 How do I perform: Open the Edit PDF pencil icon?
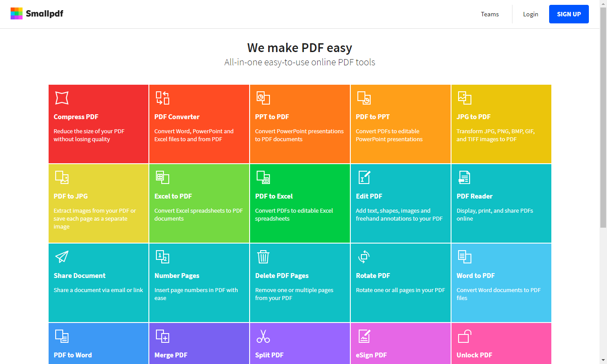(x=364, y=177)
